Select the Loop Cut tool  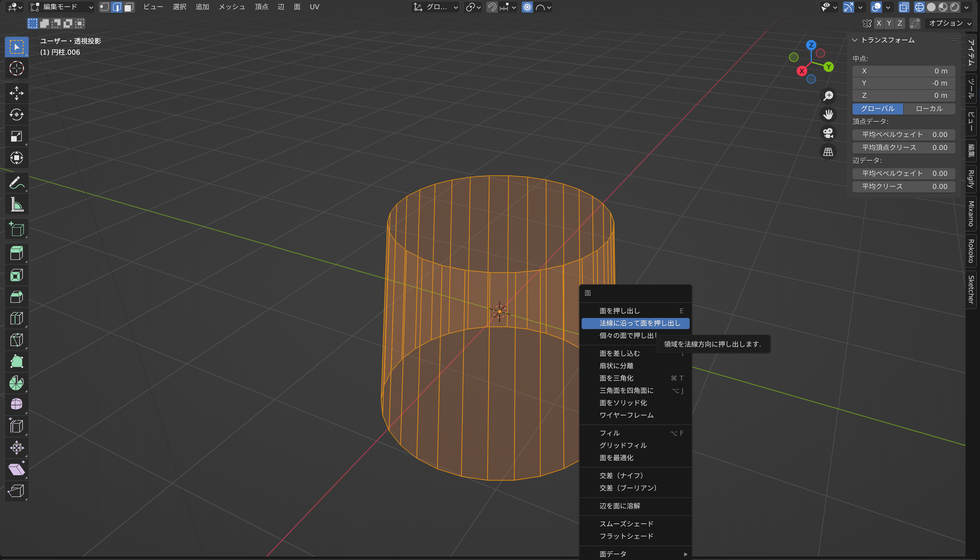(17, 318)
